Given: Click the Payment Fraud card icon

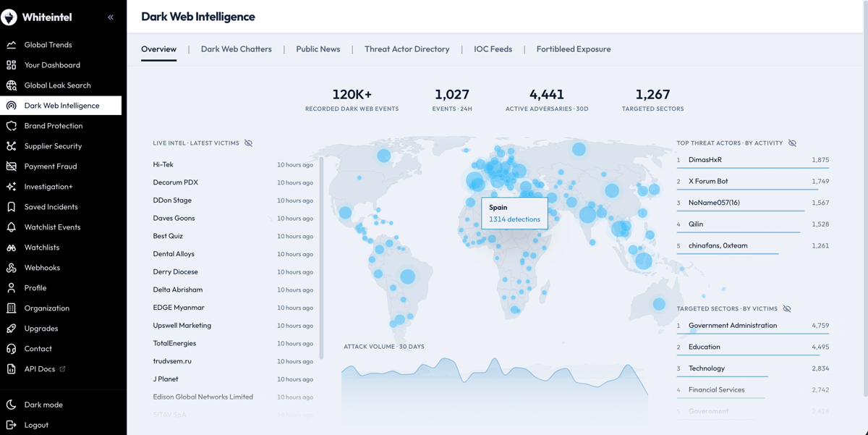Looking at the screenshot, I should click(x=12, y=166).
